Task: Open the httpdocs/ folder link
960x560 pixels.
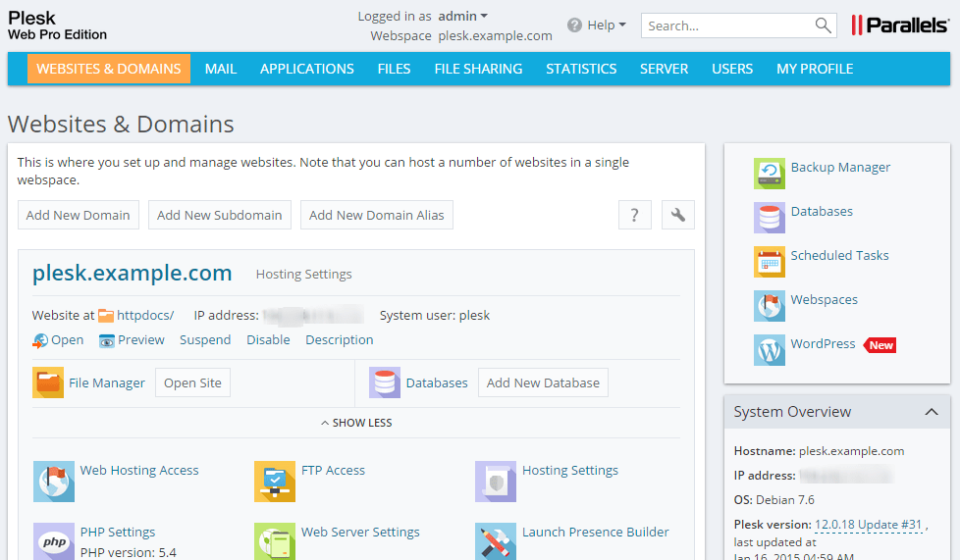Action: [x=145, y=315]
